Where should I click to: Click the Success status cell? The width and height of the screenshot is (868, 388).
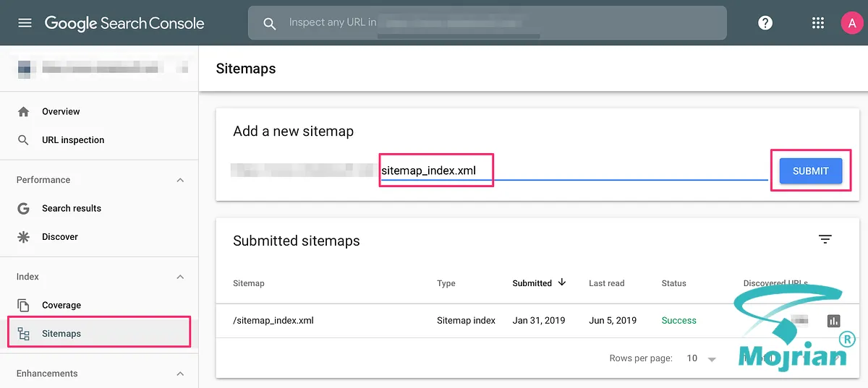pyautogui.click(x=679, y=320)
